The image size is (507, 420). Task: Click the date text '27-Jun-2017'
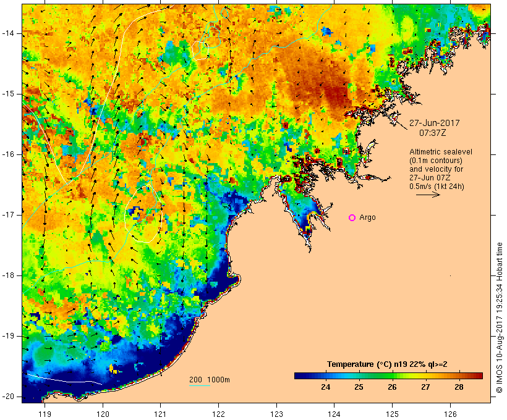click(435, 123)
